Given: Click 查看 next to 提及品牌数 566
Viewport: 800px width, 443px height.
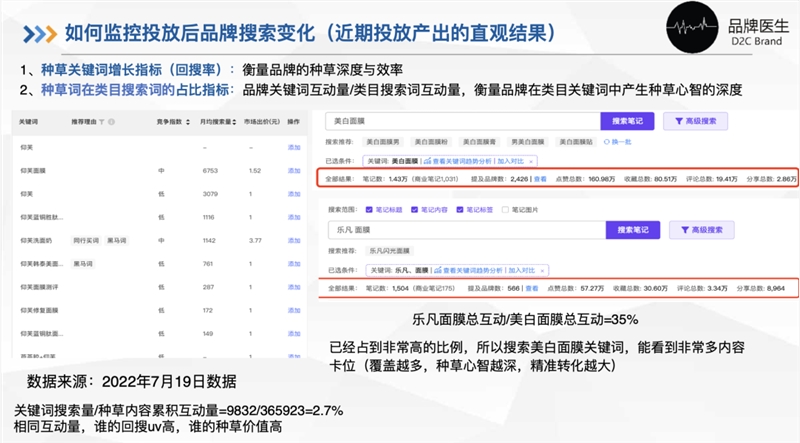Looking at the screenshot, I should tap(532, 288).
